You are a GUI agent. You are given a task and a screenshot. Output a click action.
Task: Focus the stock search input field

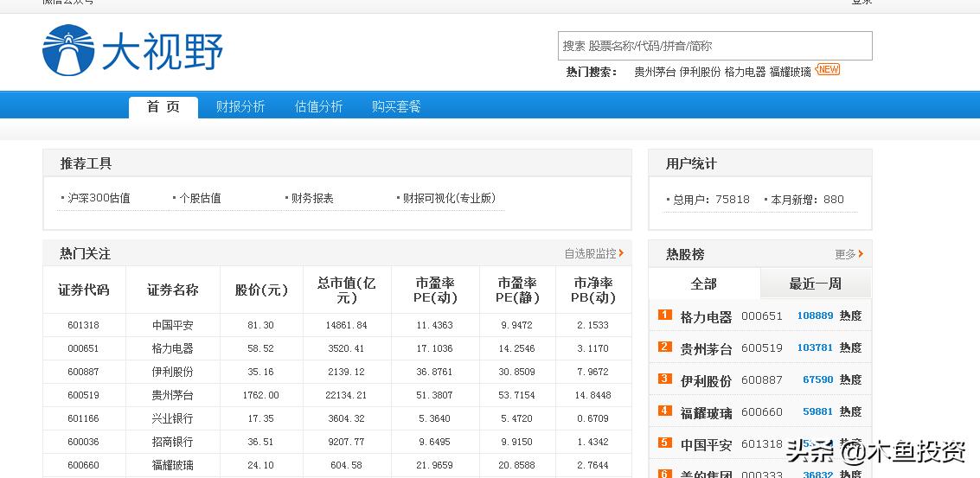(x=715, y=46)
